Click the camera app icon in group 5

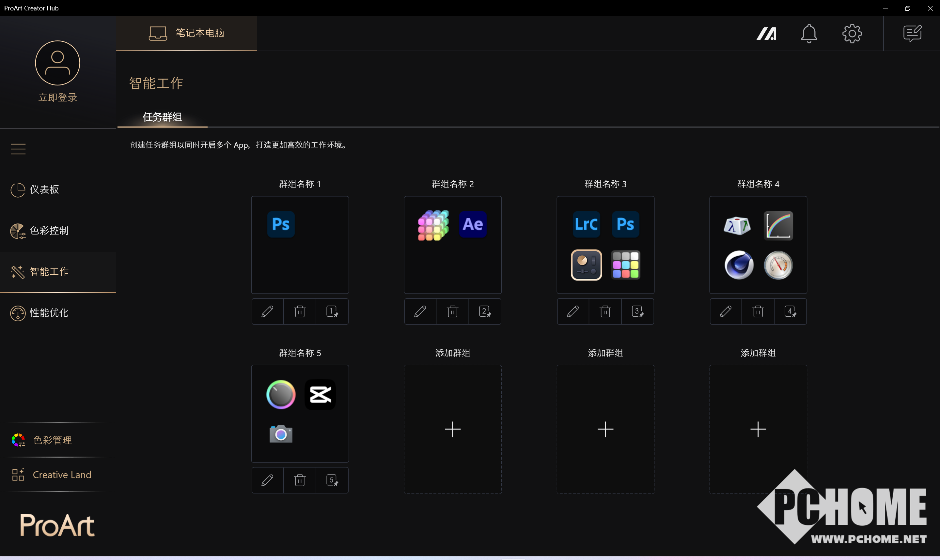click(281, 434)
